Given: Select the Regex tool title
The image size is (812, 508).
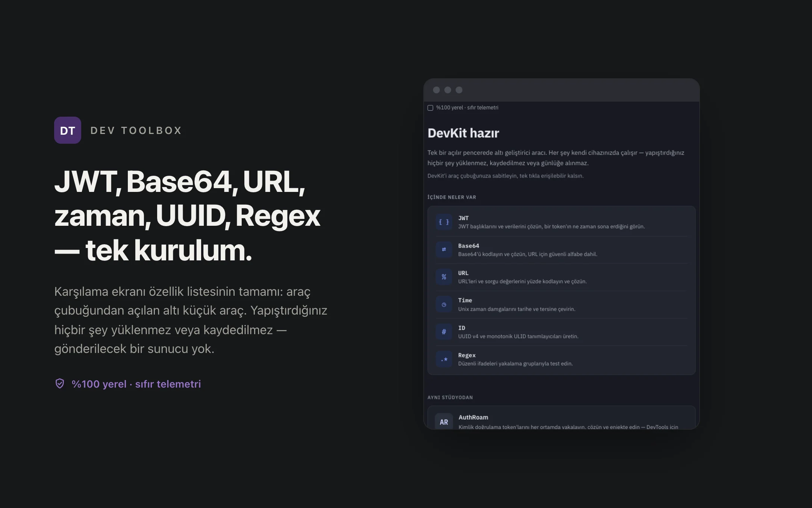Looking at the screenshot, I should (x=467, y=355).
